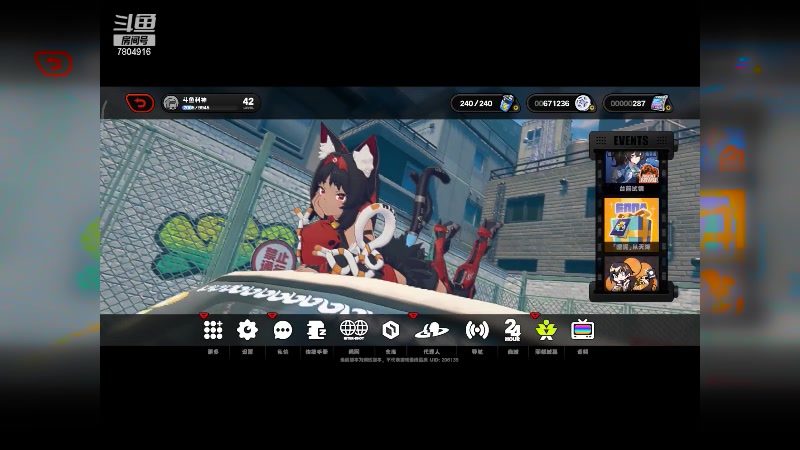Click the EVENTS film strip header
This screenshot has width=800, height=450.
tap(631, 141)
